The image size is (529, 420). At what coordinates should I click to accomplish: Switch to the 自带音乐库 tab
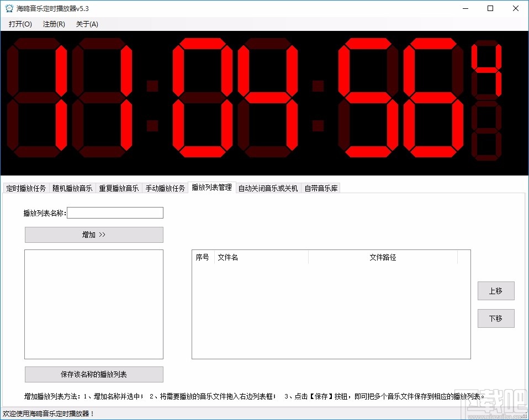click(x=321, y=188)
